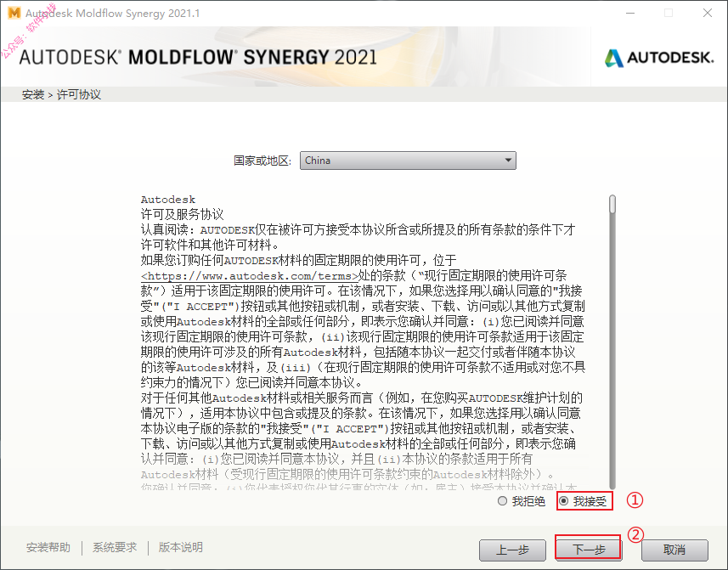Select the 我拒绝 (I reject) radio button
Screen dimensions: 728x570
click(502, 501)
